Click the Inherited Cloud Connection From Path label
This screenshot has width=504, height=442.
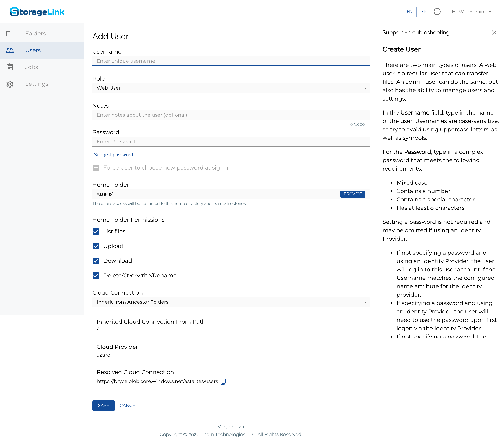[x=151, y=322]
